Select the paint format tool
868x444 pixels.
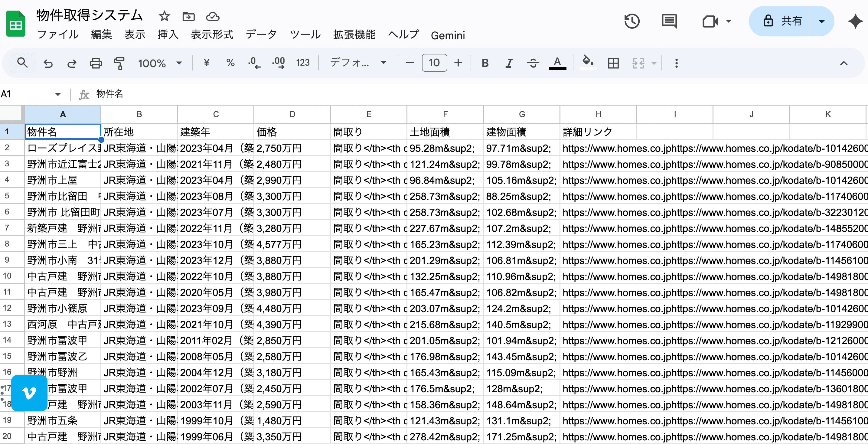(119, 63)
